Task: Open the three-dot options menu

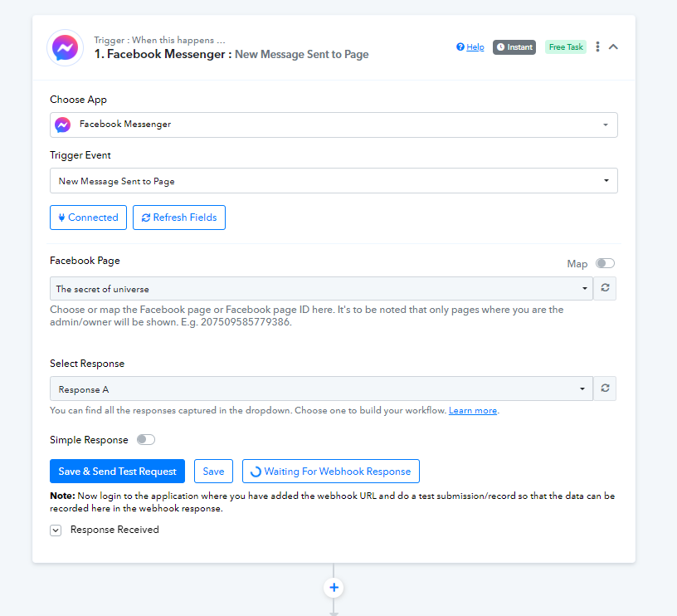Action: point(597,46)
